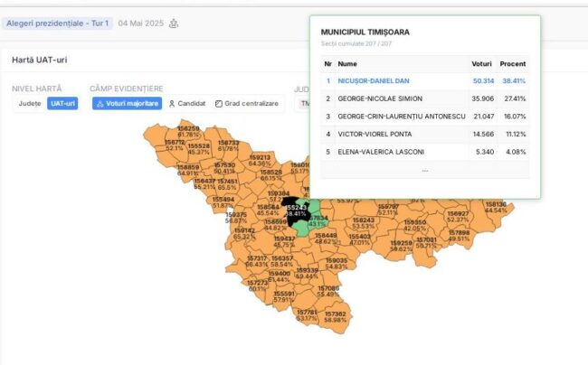Switch highlight field to Candidat
The image size is (588, 365).
point(187,104)
